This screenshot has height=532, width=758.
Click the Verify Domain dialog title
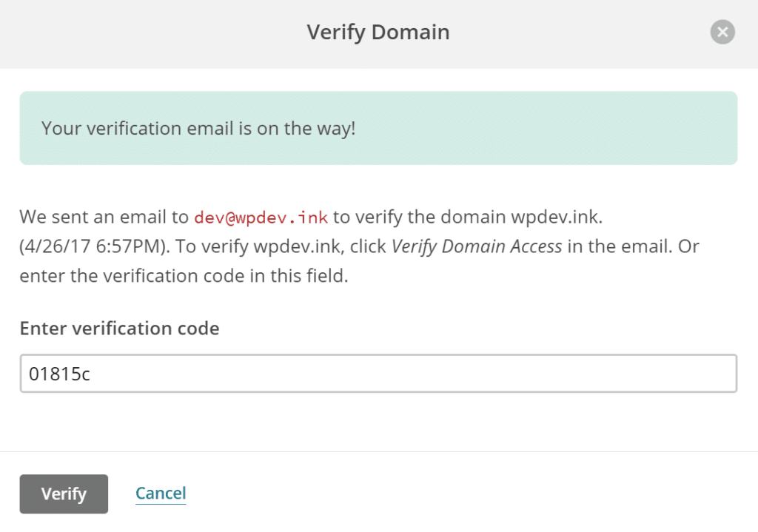coord(378,33)
